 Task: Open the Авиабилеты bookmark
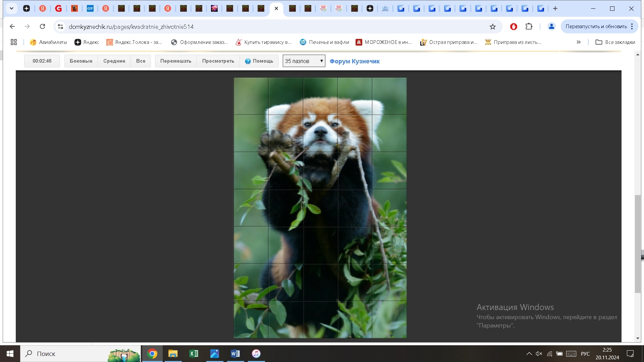point(48,42)
